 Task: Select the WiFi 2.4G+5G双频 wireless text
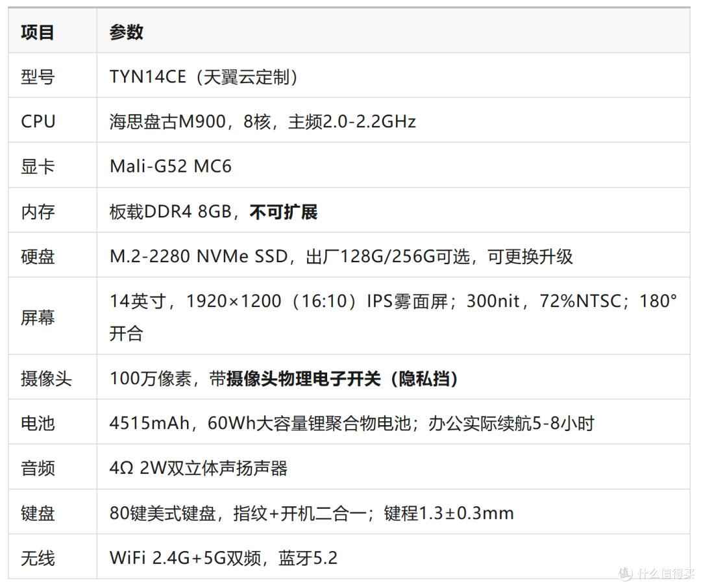pyautogui.click(x=223, y=557)
